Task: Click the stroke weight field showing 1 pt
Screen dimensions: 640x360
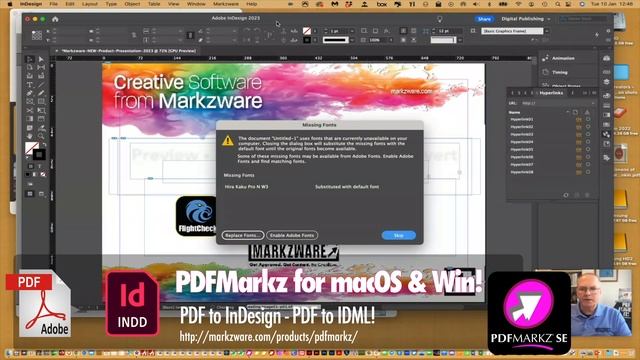Action: (x=338, y=31)
